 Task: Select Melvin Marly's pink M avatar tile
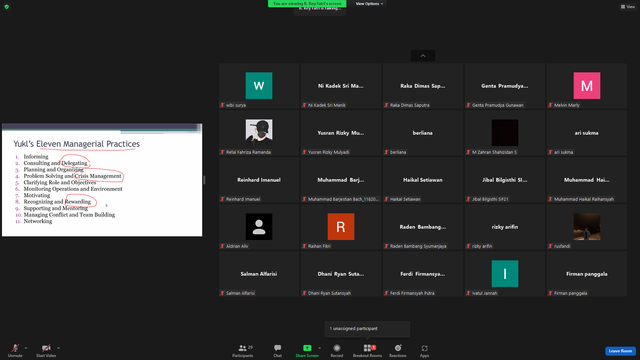click(x=587, y=86)
